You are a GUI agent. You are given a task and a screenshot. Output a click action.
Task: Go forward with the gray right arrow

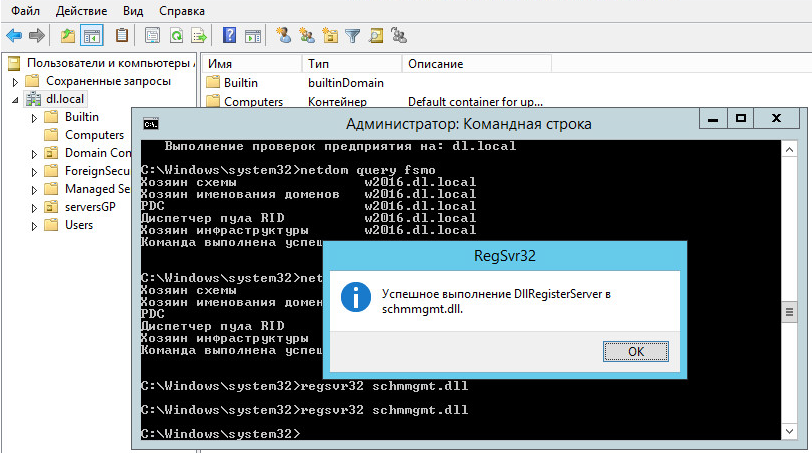click(37, 36)
